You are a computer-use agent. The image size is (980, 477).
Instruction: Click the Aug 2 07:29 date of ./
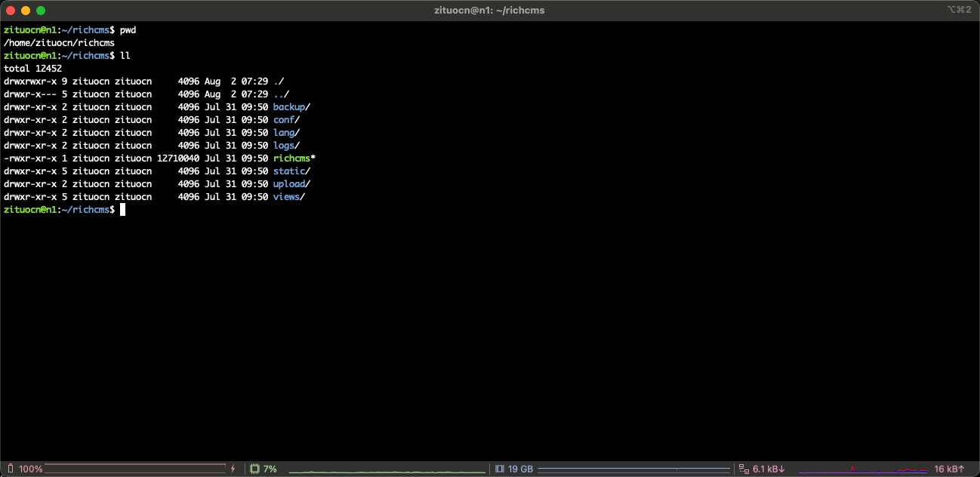click(236, 82)
